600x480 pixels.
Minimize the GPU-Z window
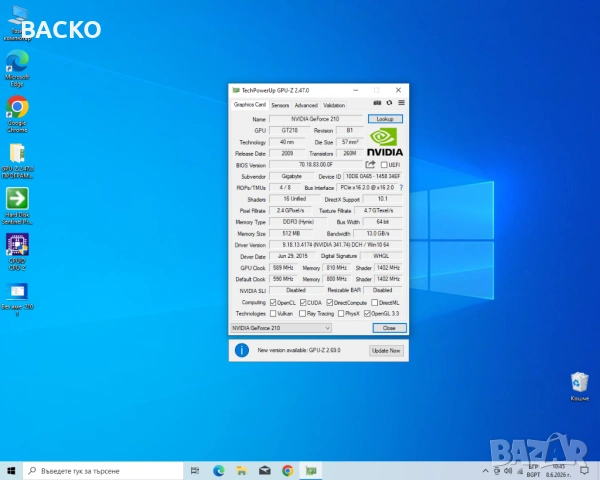point(355,90)
